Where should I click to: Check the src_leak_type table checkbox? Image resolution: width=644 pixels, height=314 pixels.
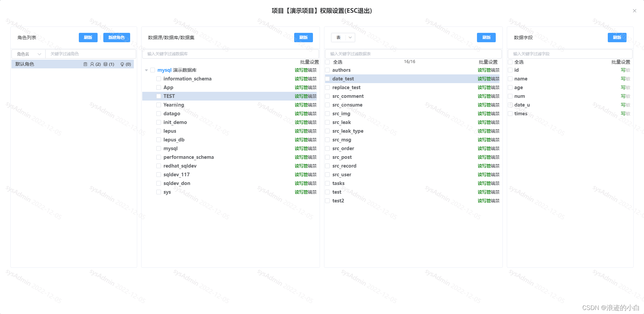point(327,131)
